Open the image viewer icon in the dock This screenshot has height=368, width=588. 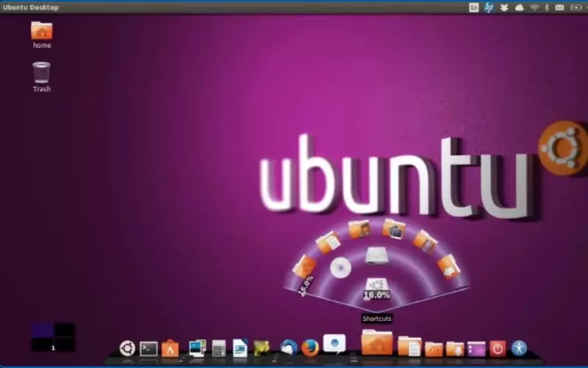point(197,348)
